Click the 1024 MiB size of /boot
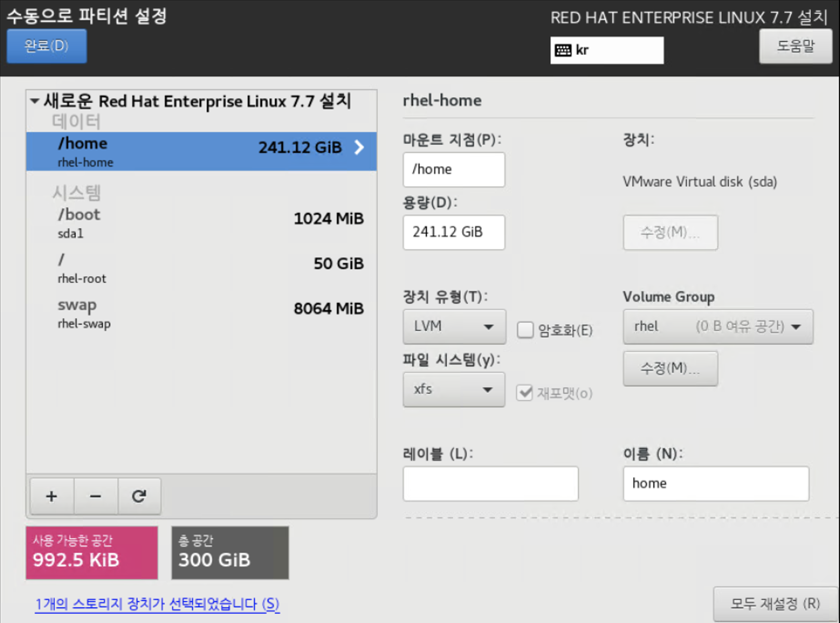Viewport: 840px width, 623px height. coord(329,218)
